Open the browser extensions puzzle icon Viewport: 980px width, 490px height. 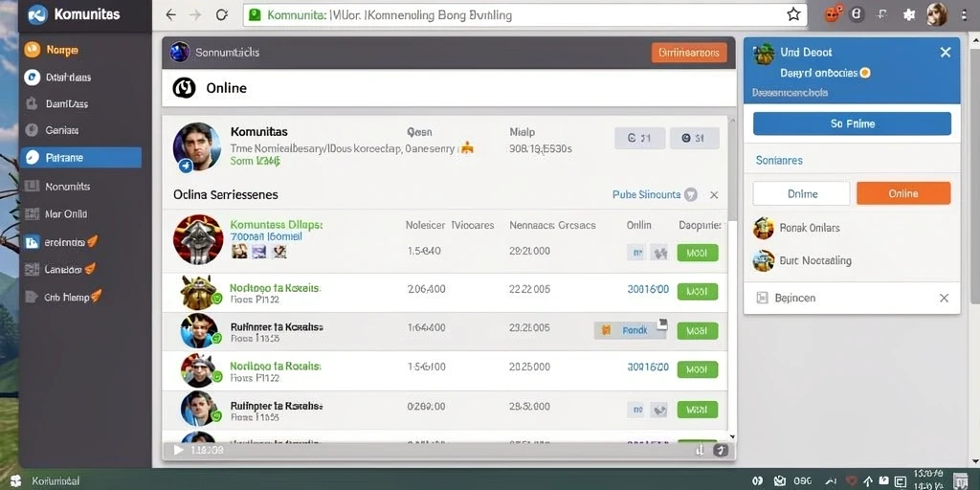coord(910,14)
